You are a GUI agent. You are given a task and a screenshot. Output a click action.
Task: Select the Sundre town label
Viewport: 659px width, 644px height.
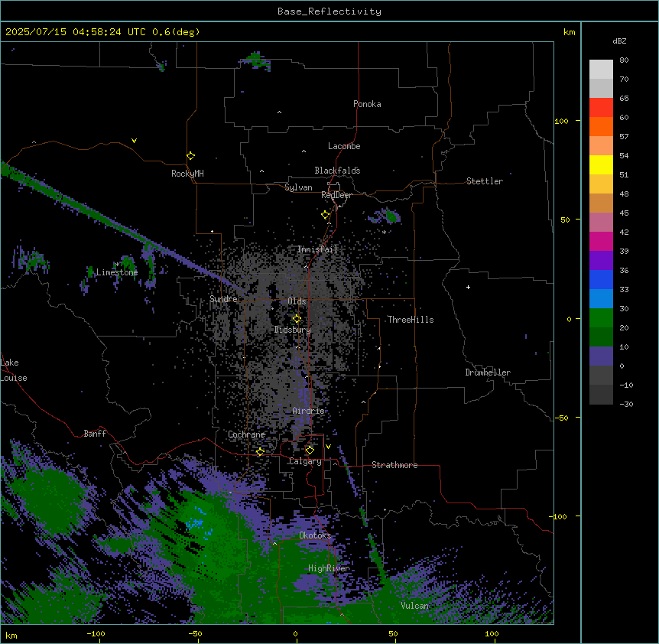[223, 299]
